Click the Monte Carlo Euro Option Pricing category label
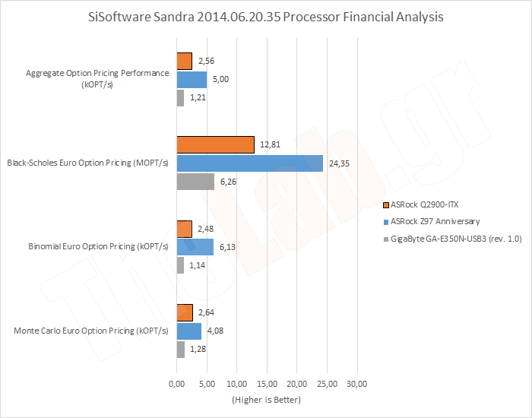The height and width of the screenshot is (418, 532). (x=91, y=331)
